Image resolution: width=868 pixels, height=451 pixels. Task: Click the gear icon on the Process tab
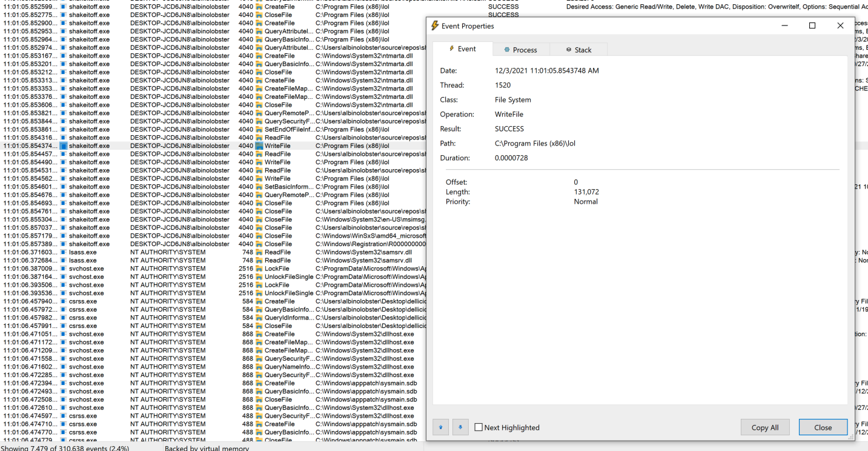click(x=507, y=50)
